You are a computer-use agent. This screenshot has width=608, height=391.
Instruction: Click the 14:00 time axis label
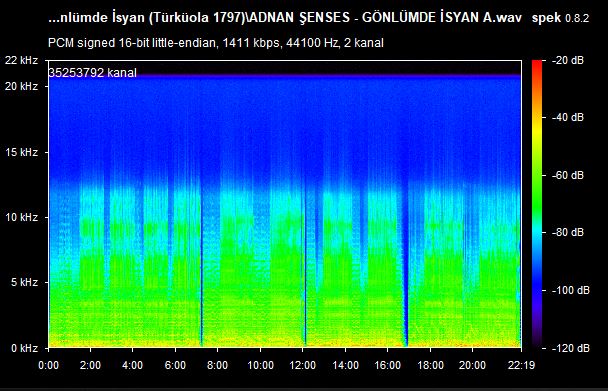coord(345,365)
